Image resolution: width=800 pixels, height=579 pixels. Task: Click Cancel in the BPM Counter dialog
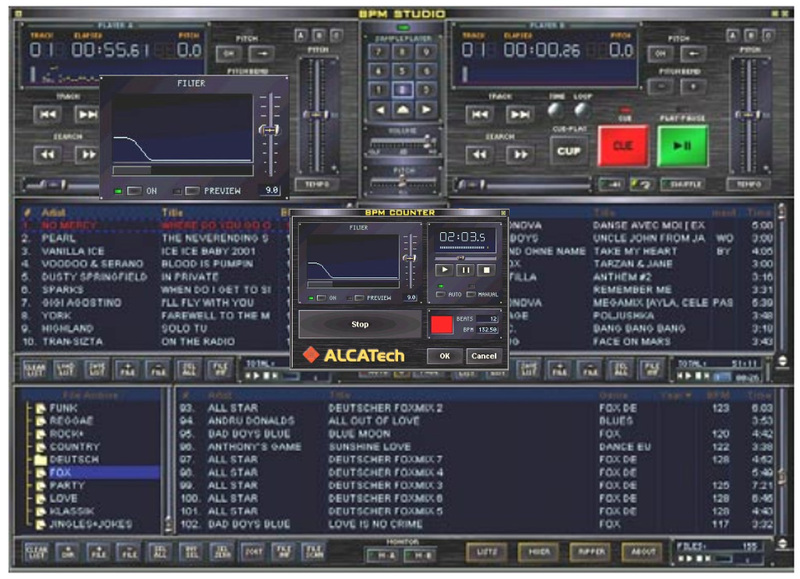tap(484, 356)
